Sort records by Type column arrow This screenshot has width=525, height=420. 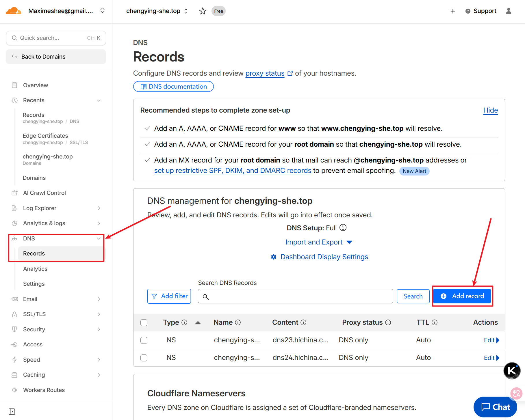[x=198, y=323]
